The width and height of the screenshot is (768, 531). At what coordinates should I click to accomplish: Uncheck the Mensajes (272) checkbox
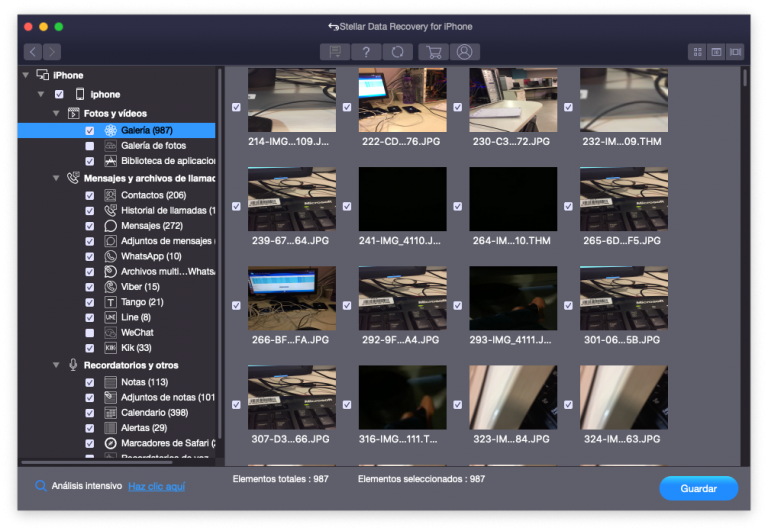click(x=90, y=226)
